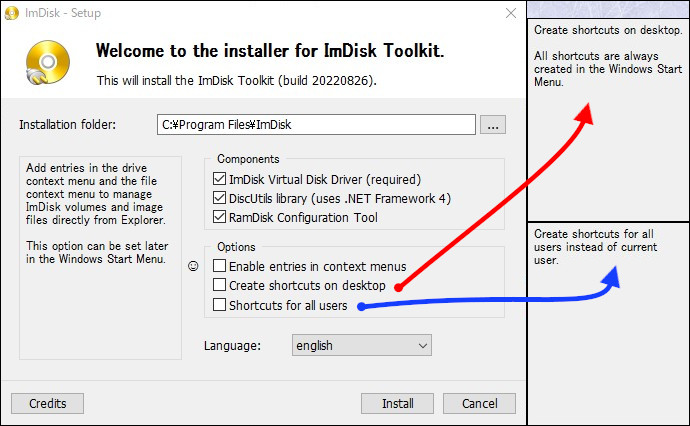Click 'Create shortcuts on desktop.' tooltip text at right

click(608, 30)
